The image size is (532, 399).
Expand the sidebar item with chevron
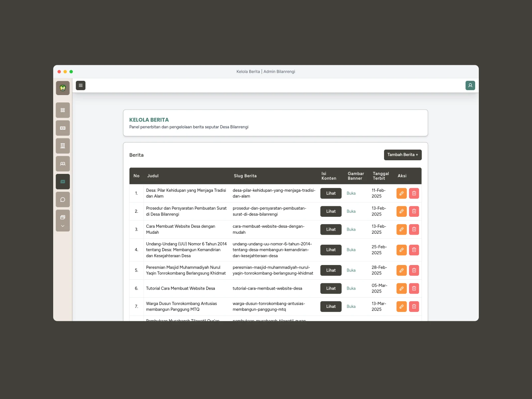(63, 221)
